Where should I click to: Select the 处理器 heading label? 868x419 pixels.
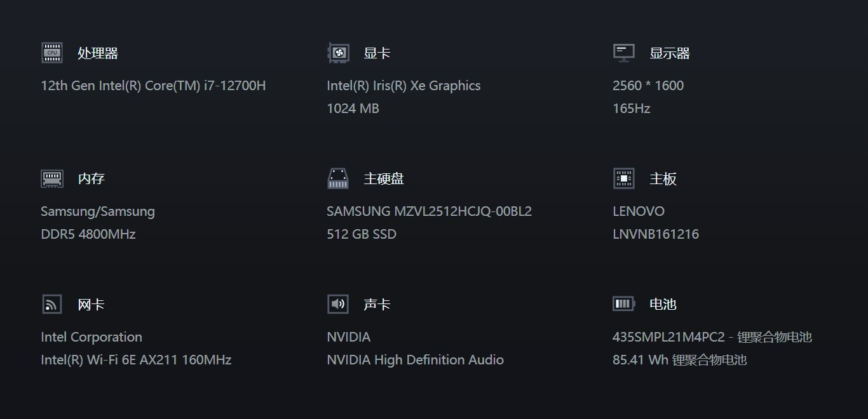(98, 53)
